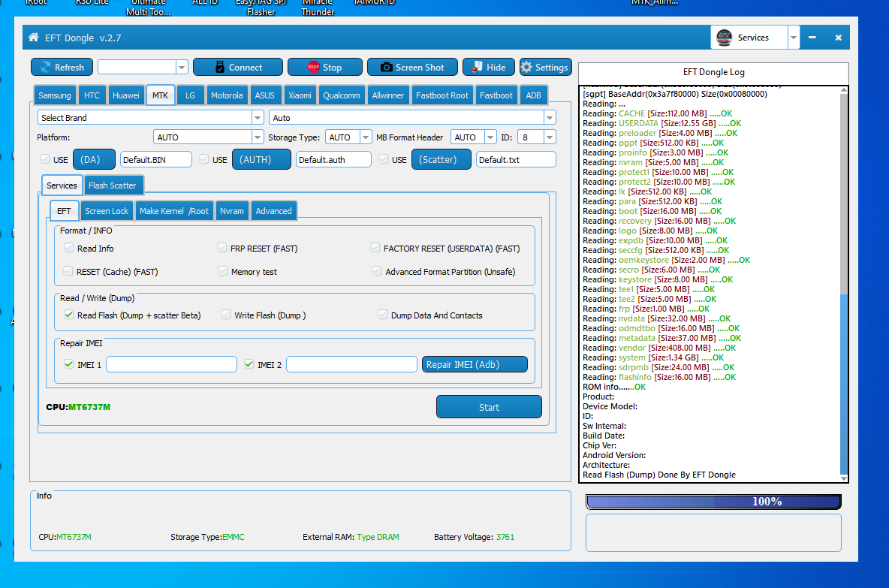Screen dimensions: 889x588
Task: Expand the port dropdown next to Refresh
Action: tap(182, 67)
